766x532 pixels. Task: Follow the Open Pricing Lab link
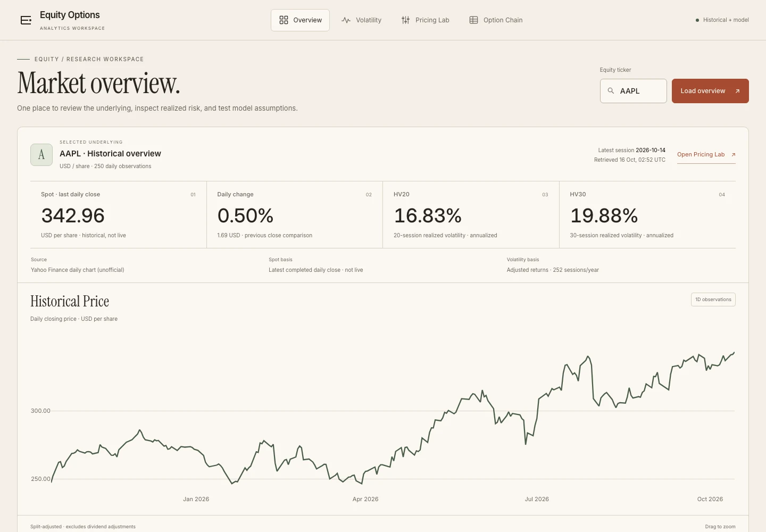(x=706, y=155)
